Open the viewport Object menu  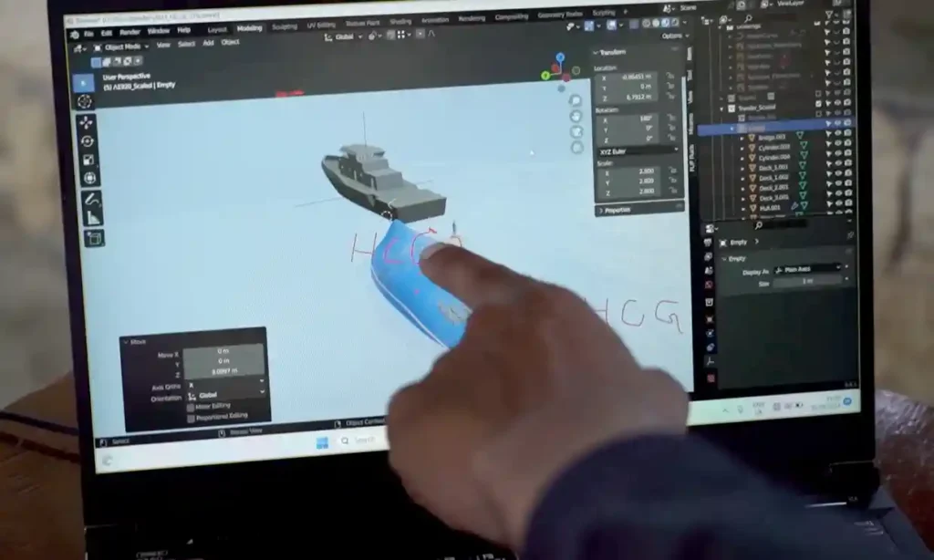230,42
